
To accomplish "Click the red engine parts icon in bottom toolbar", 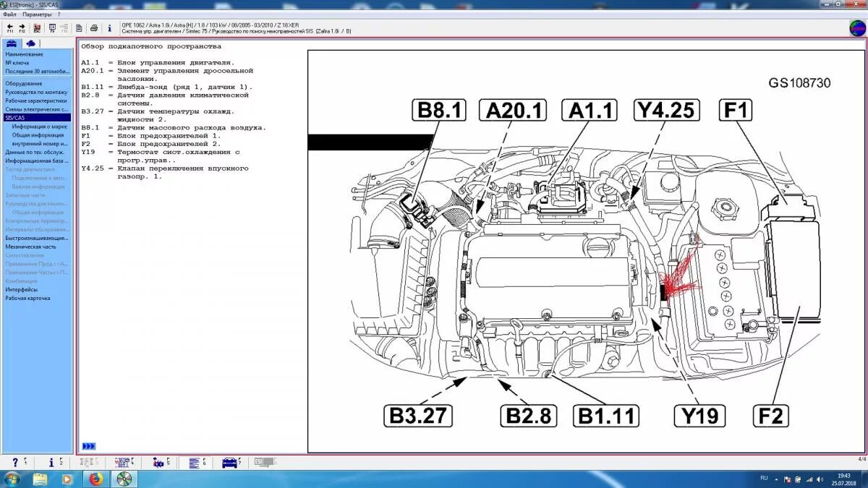I will (x=157, y=462).
